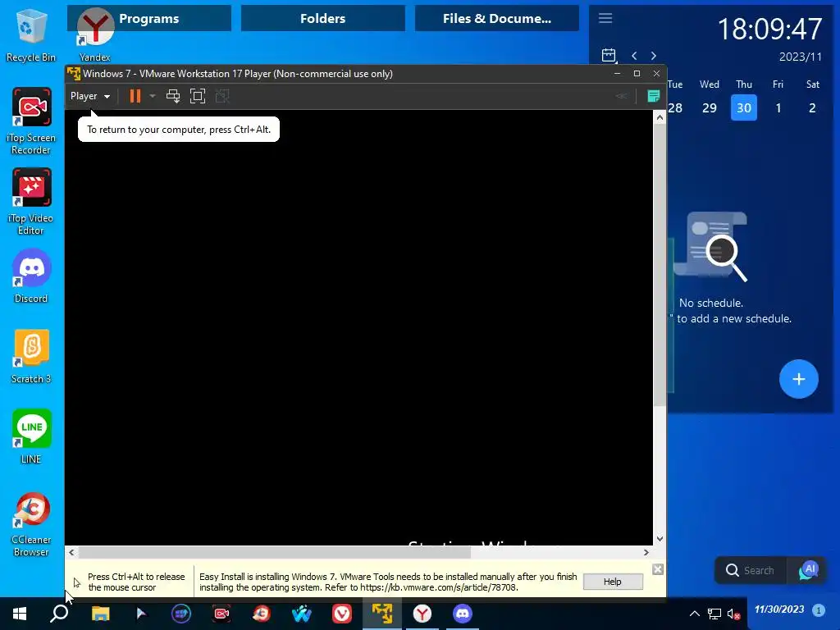The image size is (840, 630).
Task: Open muted volume tray icon
Action: click(733, 614)
